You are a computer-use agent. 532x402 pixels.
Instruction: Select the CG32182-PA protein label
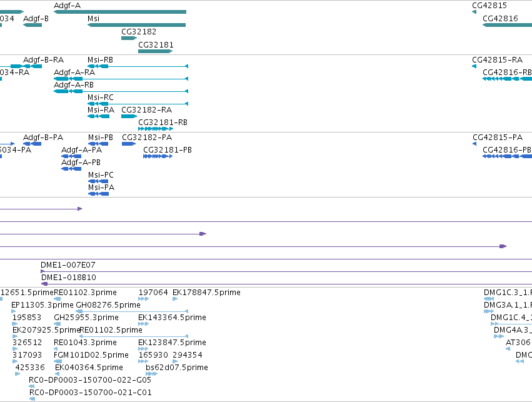pos(147,138)
